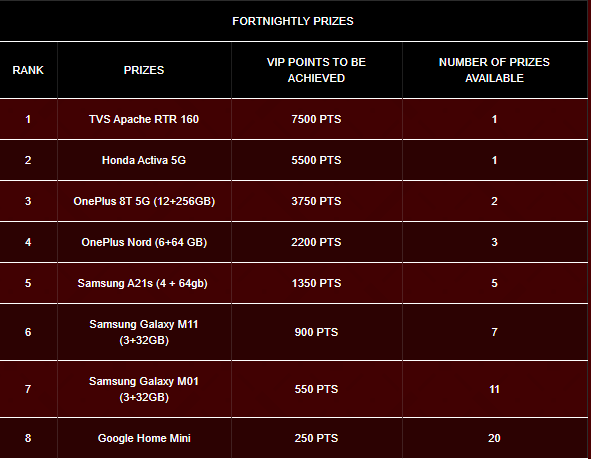This screenshot has height=459, width=591.
Task: Select the 2200 PTS points cell
Action: click(316, 242)
